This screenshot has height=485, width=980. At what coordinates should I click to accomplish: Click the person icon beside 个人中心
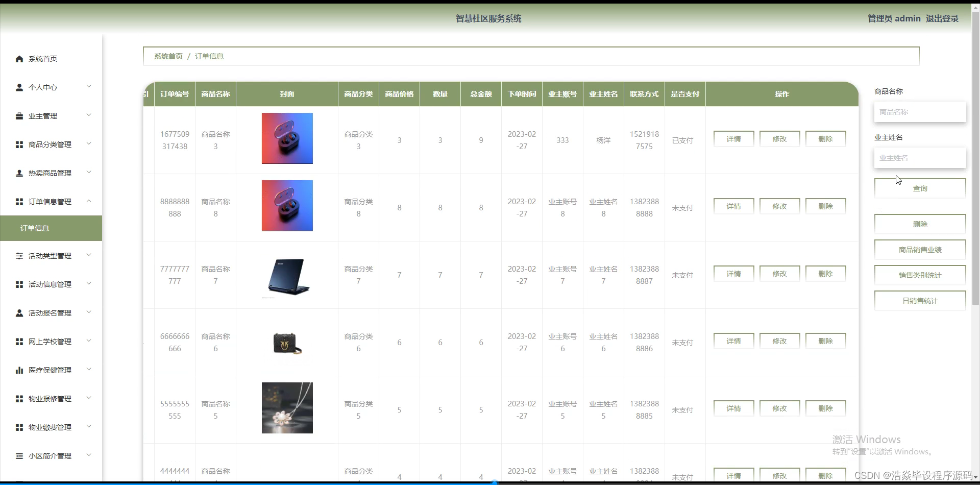(19, 87)
